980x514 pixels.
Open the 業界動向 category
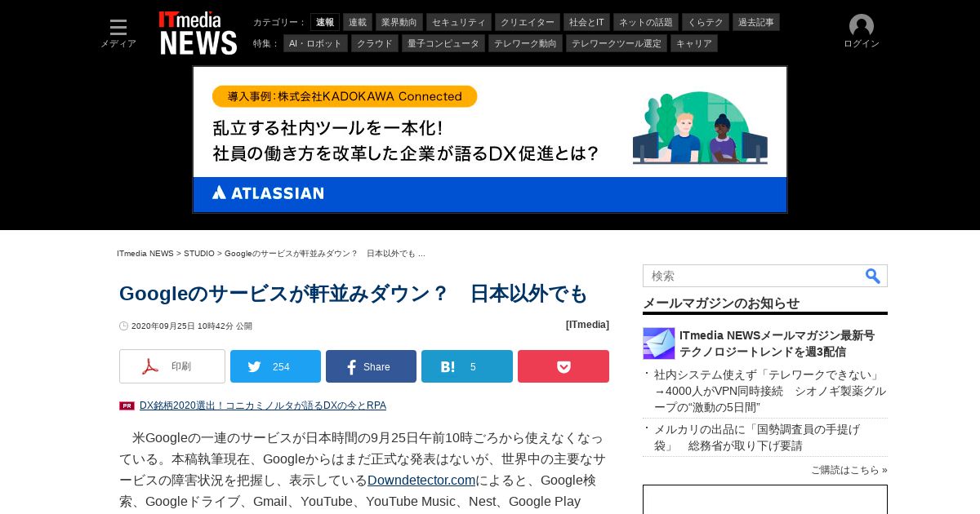pos(399,22)
